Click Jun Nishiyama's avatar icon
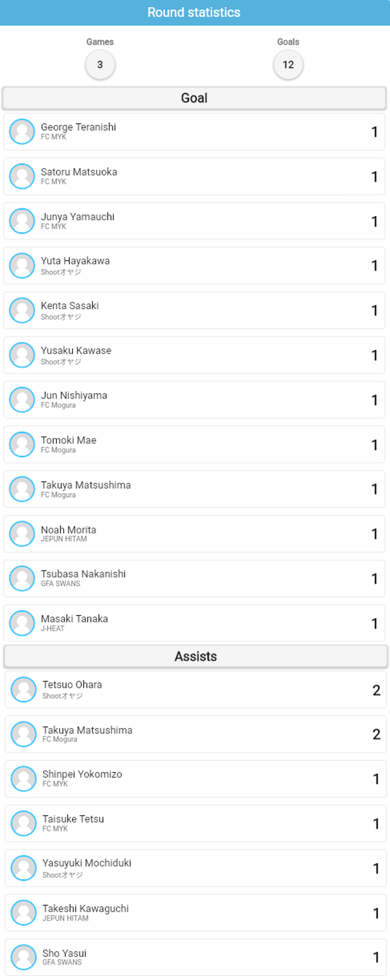This screenshot has width=390, height=980. point(22,400)
